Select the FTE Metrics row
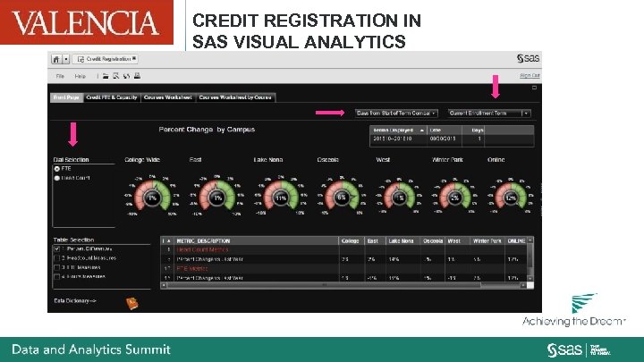The image size is (644, 362). (x=343, y=268)
